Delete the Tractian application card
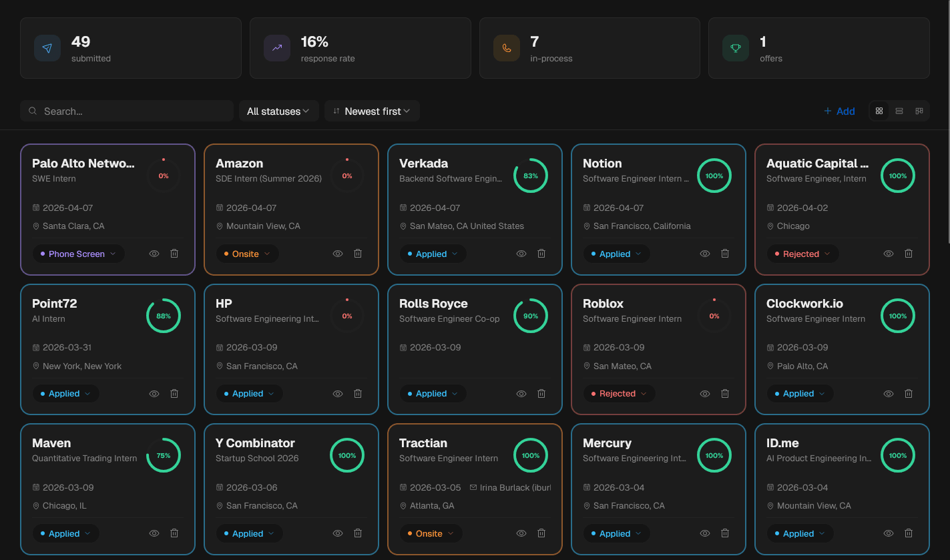Image resolution: width=950 pixels, height=560 pixels. pos(541,533)
